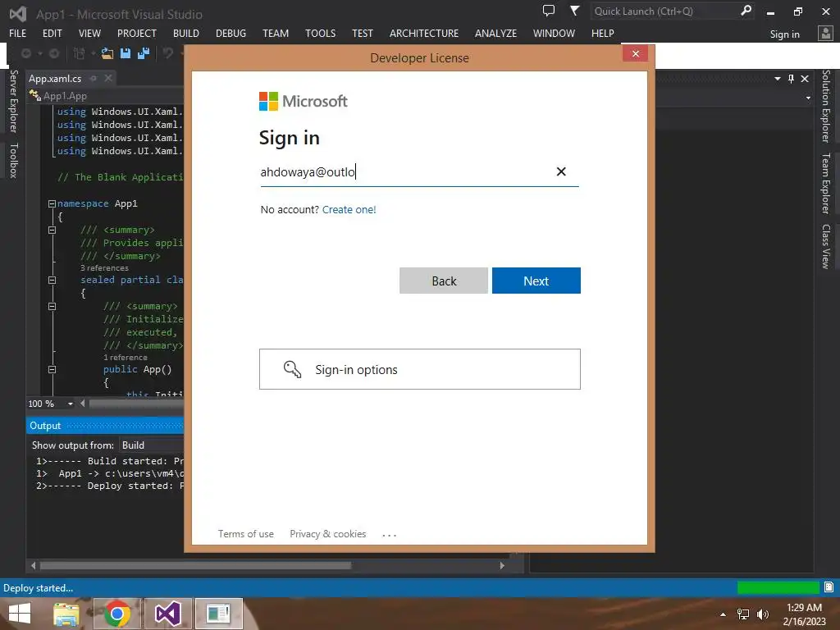
Task: Pin the App.xaml.cs tab
Action: [x=94, y=78]
